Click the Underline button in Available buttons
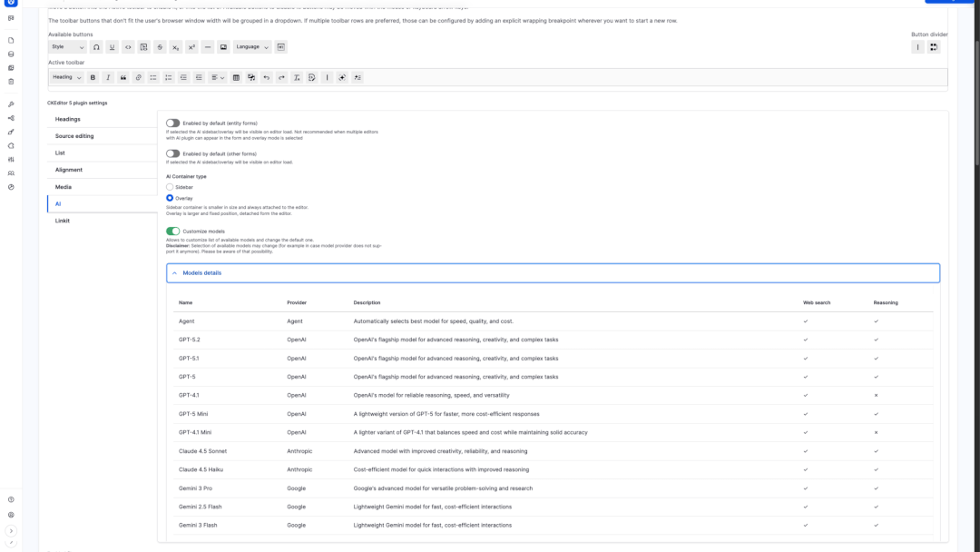 pyautogui.click(x=112, y=47)
